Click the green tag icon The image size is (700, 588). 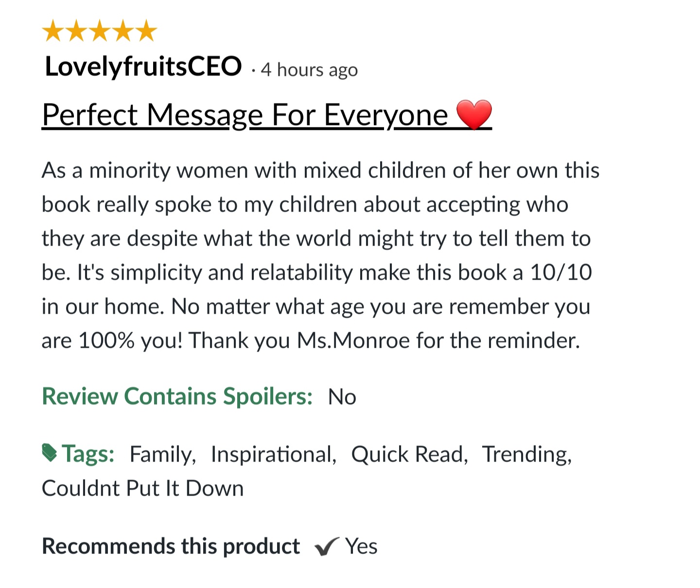(50, 453)
